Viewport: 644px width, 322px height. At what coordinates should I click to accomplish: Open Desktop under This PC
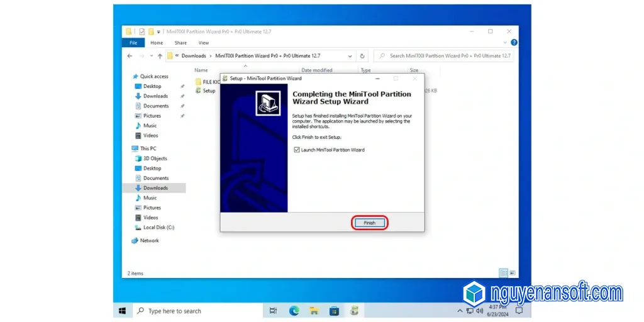tap(148, 169)
